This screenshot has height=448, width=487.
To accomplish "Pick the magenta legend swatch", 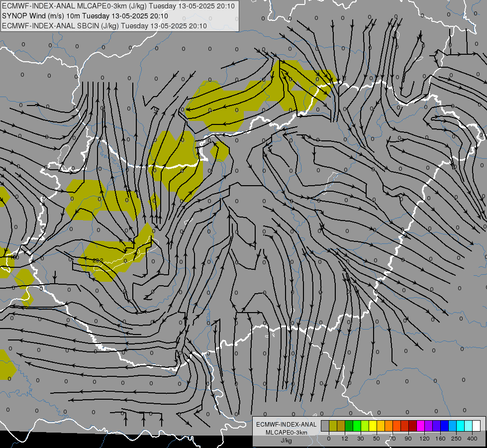I will pos(421,426).
